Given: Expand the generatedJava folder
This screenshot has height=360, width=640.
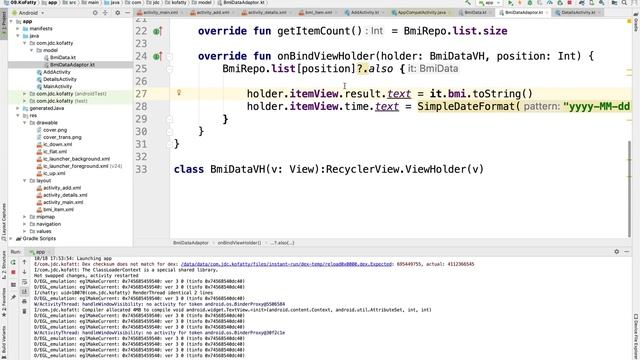Looking at the screenshot, I should (x=18, y=108).
